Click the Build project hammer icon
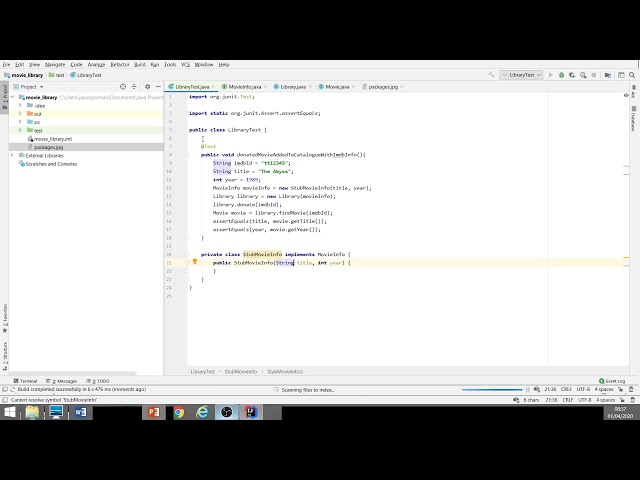The width and height of the screenshot is (640, 480). (491, 75)
